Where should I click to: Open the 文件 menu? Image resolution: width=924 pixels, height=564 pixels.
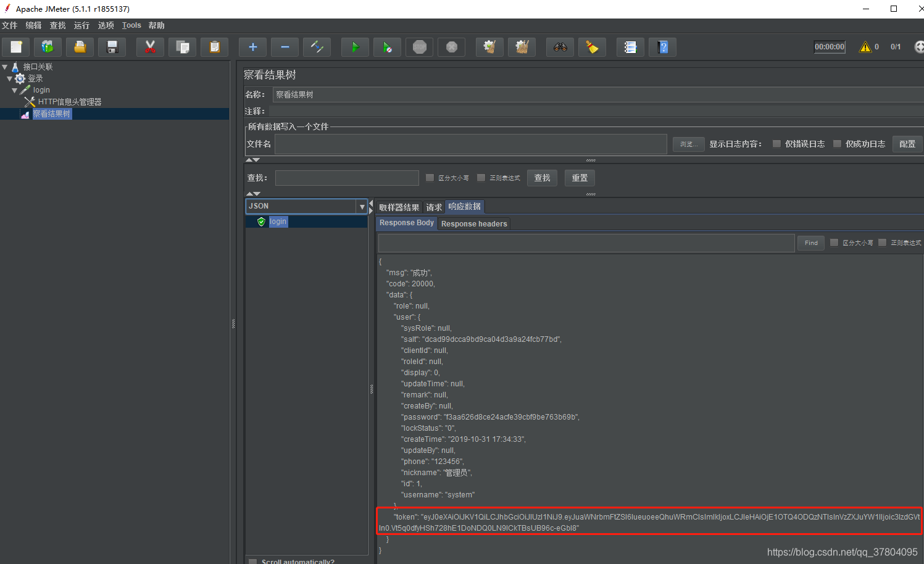[x=10, y=25]
